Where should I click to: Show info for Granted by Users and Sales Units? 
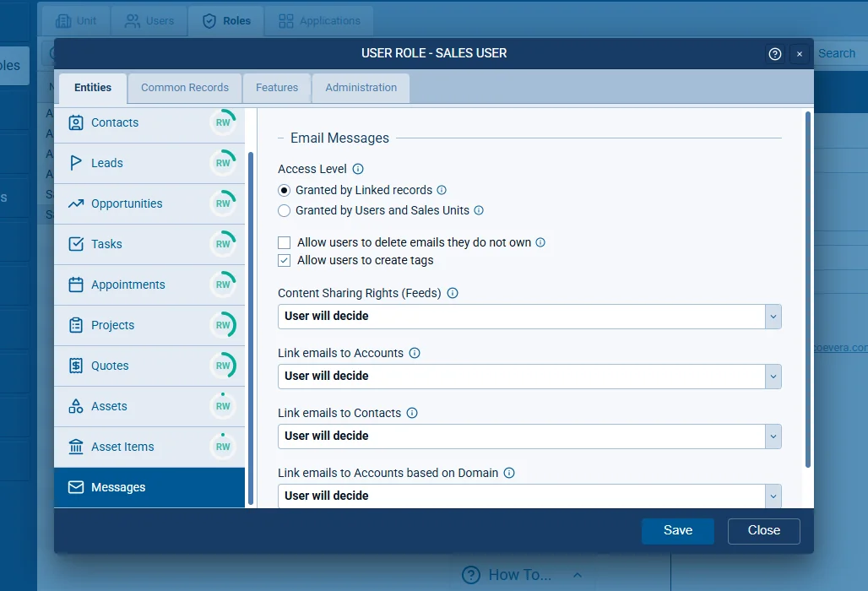tap(479, 210)
